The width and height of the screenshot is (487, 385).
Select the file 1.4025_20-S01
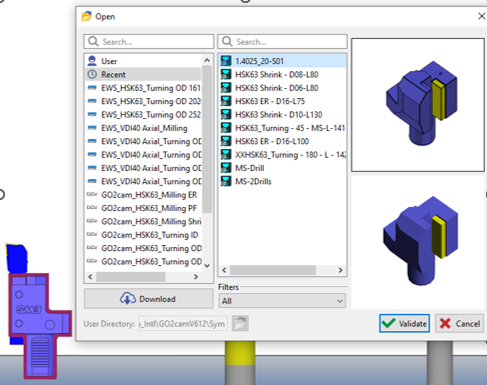283,61
